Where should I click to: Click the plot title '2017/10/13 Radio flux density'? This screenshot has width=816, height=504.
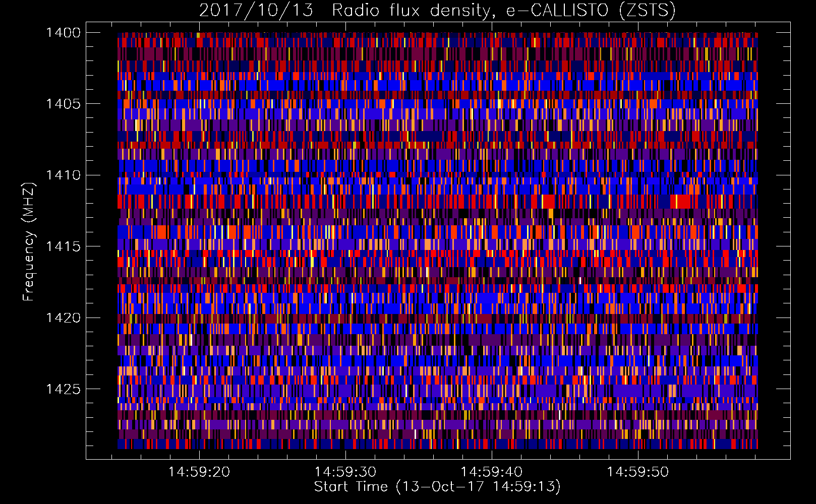point(345,11)
